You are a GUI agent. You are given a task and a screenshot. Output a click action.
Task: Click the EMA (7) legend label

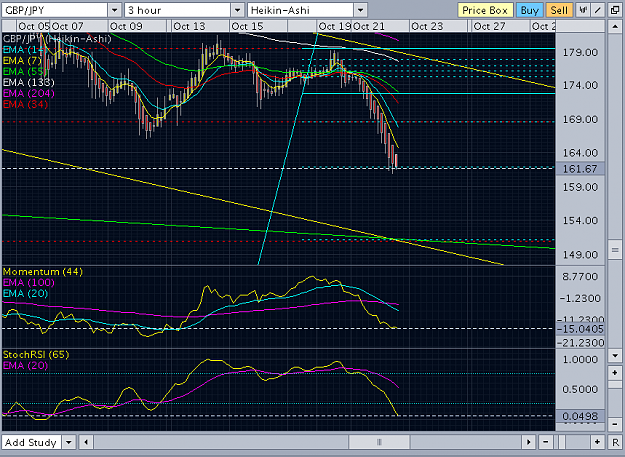click(22, 61)
